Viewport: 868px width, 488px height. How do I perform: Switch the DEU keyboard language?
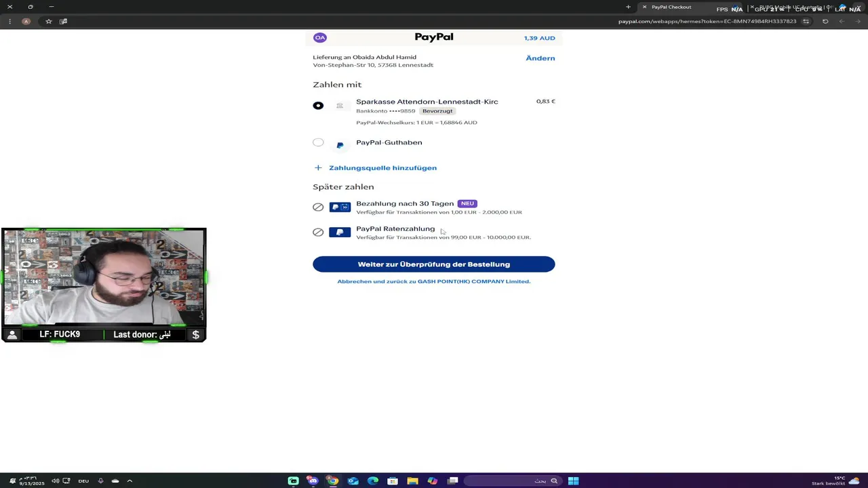point(83,481)
